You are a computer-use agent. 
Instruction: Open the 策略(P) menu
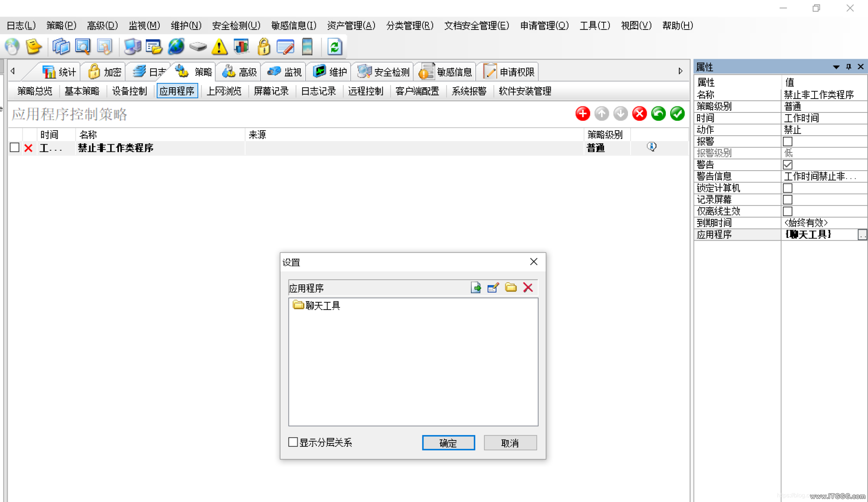(x=61, y=26)
